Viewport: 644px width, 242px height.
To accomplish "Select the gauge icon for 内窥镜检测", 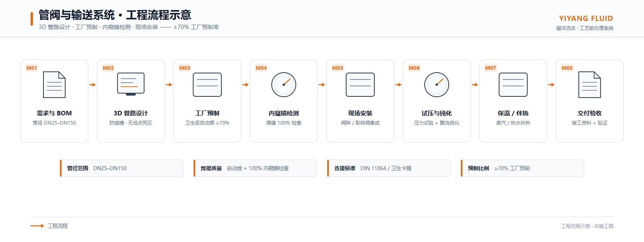I will click(284, 85).
